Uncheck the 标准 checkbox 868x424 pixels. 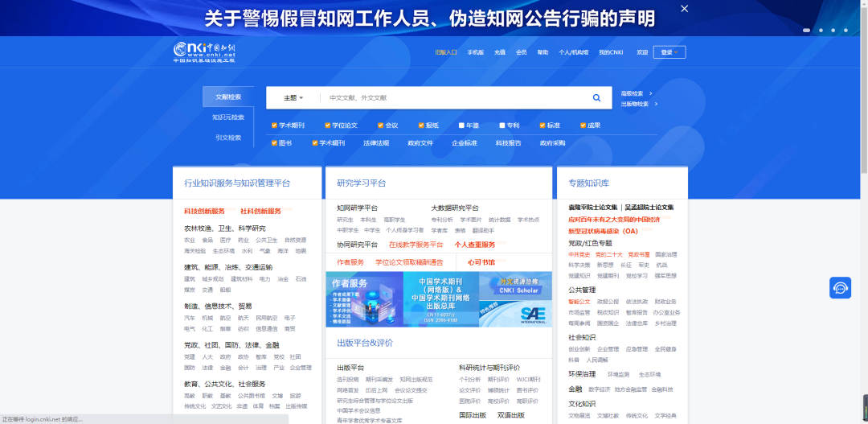[x=542, y=126]
